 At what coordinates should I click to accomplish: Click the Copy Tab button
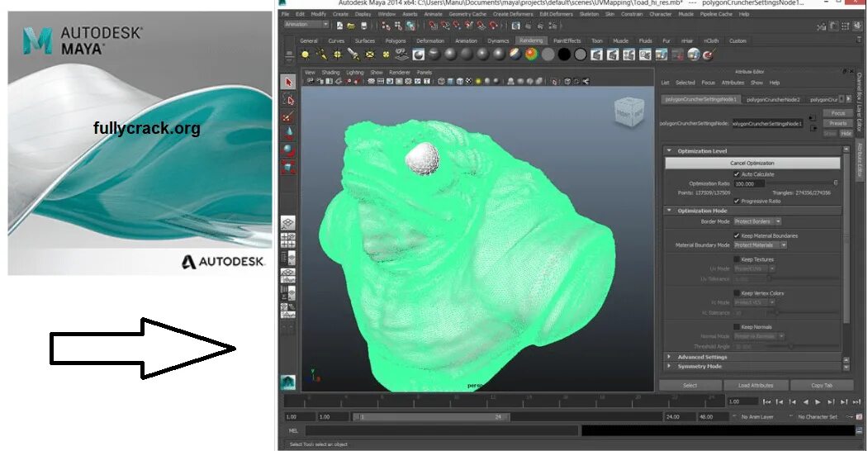pyautogui.click(x=822, y=385)
